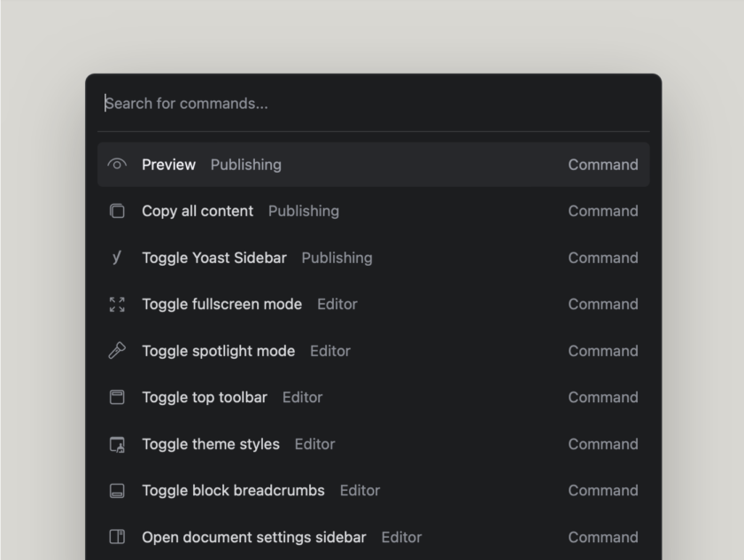
Task: Toggle spotlight mode command
Action: point(374,351)
